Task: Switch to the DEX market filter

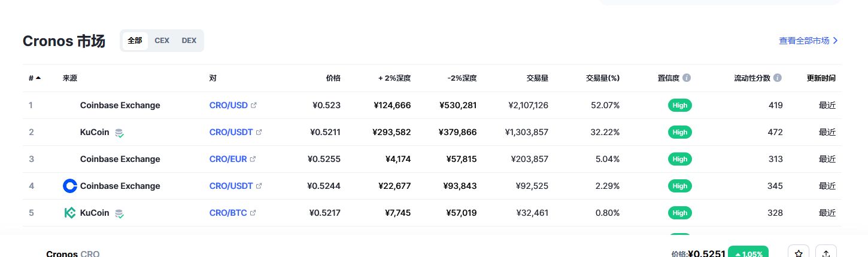Action: tap(189, 41)
